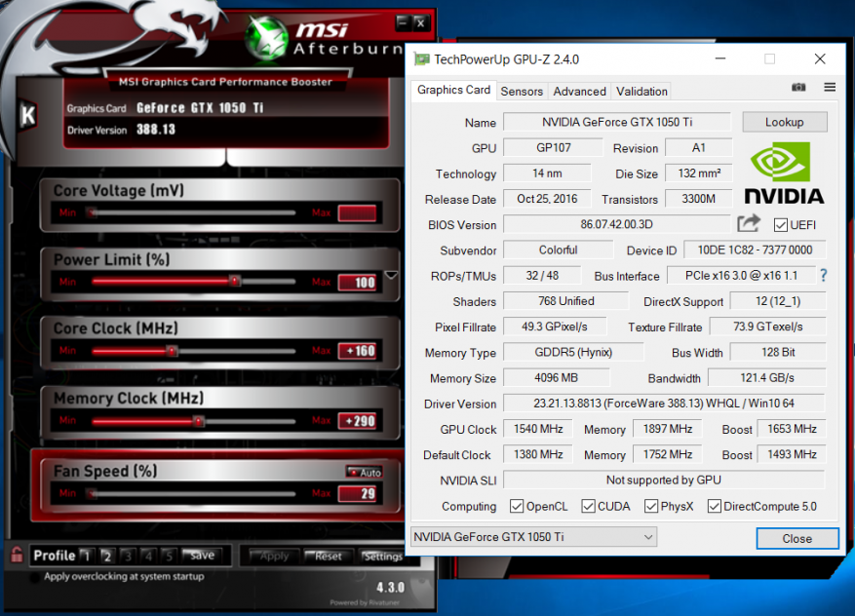
Task: Click the Power Limit slider handle
Action: [235, 282]
